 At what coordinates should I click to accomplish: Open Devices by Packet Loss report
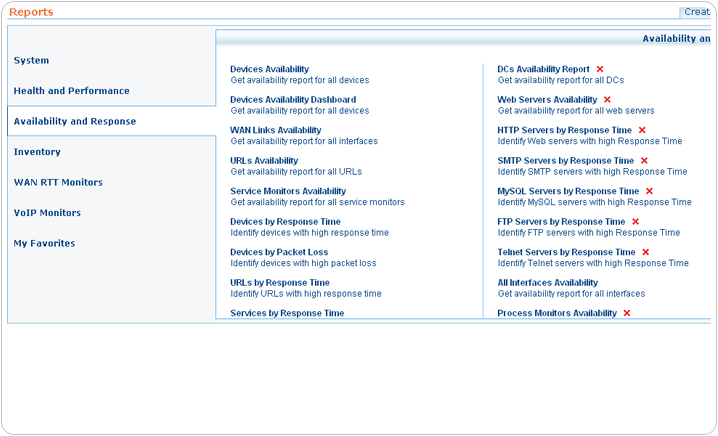279,252
